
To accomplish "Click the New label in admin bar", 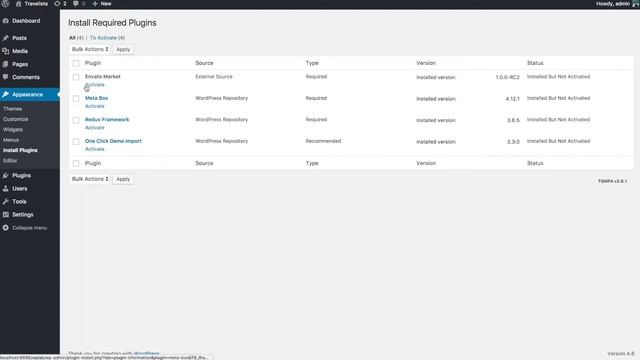I will [x=106, y=4].
